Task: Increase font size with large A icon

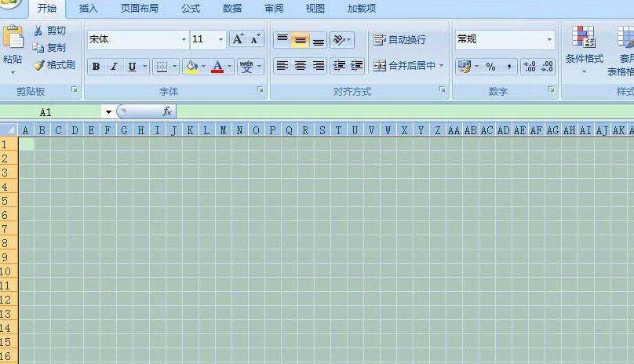Action: 238,39
